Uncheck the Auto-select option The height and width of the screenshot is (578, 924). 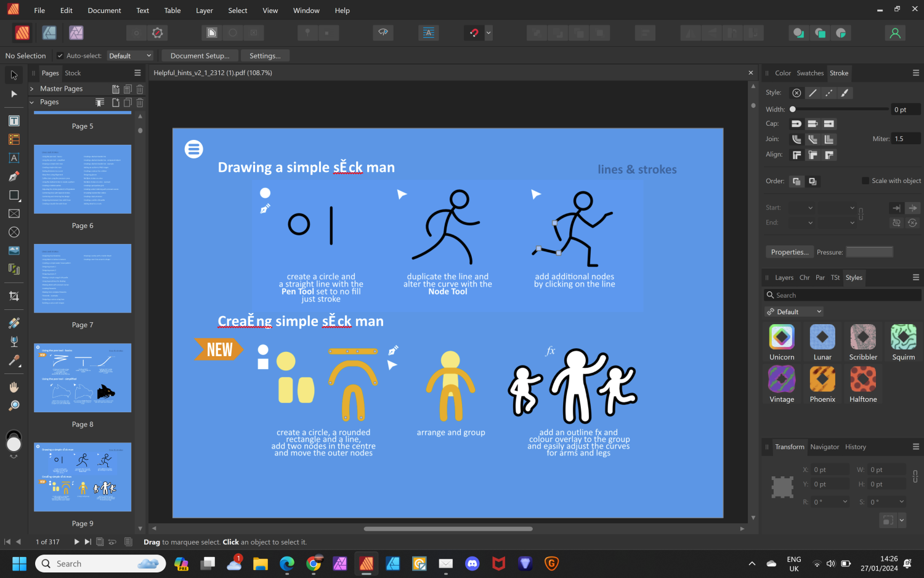[x=60, y=55]
